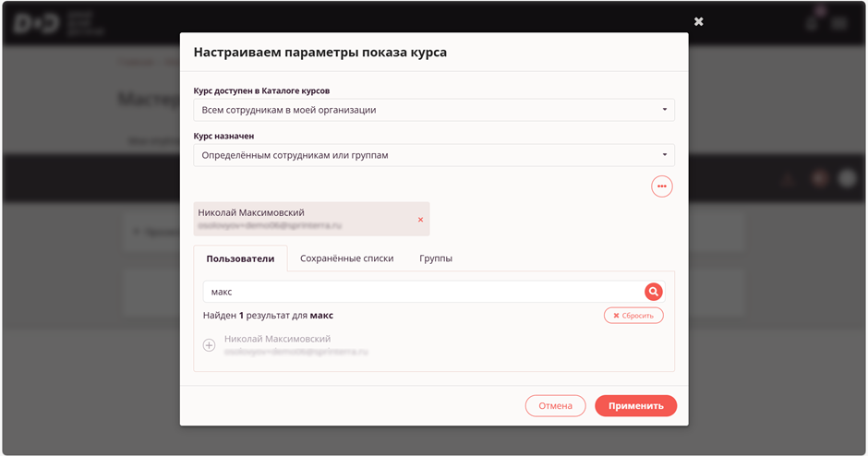Click the 'Найден 1 результат для макс' text
The height and width of the screenshot is (456, 868).
tap(268, 316)
